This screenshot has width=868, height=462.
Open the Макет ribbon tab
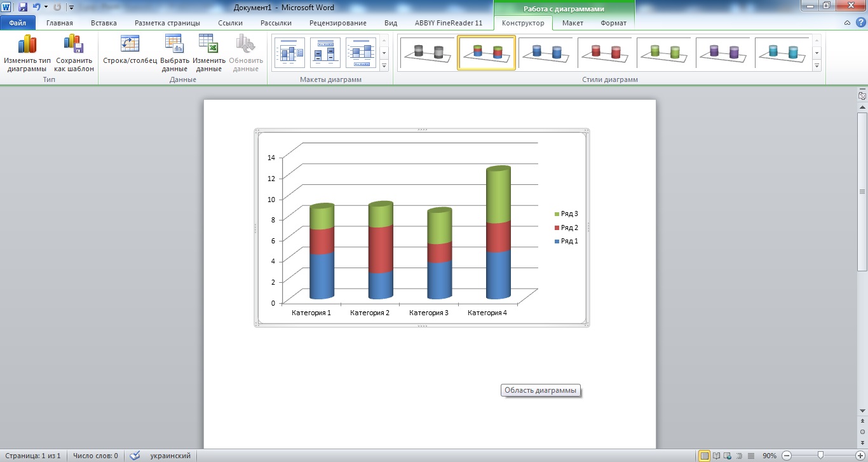pos(573,23)
